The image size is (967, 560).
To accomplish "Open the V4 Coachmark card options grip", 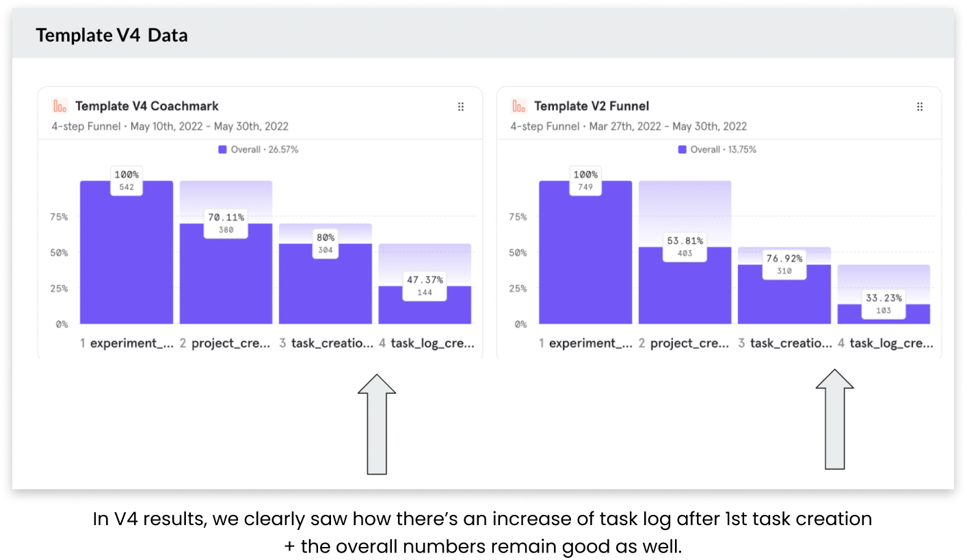I will [x=461, y=107].
